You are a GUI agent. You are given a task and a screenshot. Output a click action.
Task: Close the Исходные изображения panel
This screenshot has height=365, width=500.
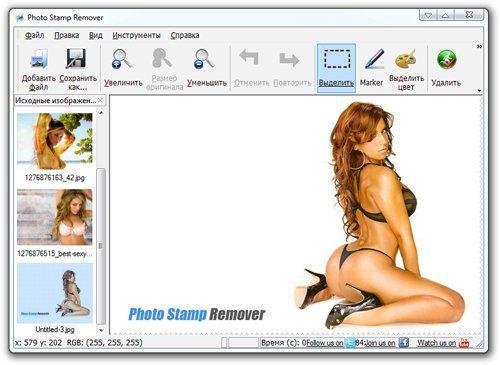click(x=101, y=100)
